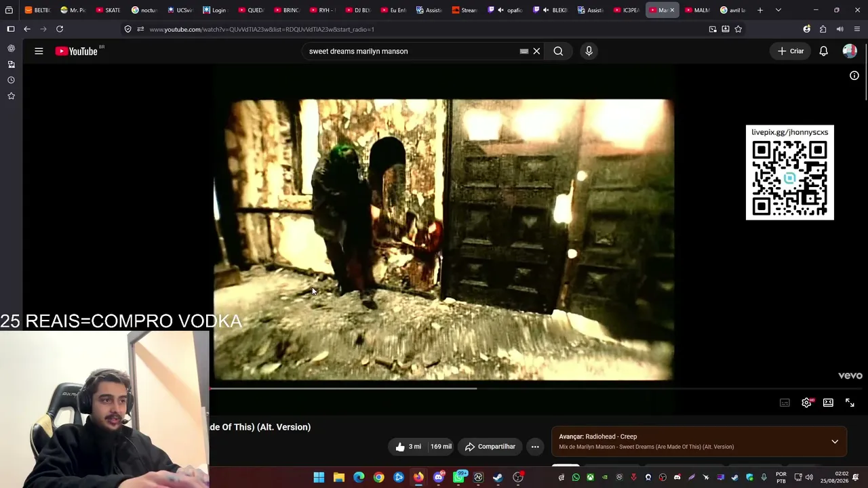
Task: Open the Windows Start menu
Action: pyautogui.click(x=319, y=477)
